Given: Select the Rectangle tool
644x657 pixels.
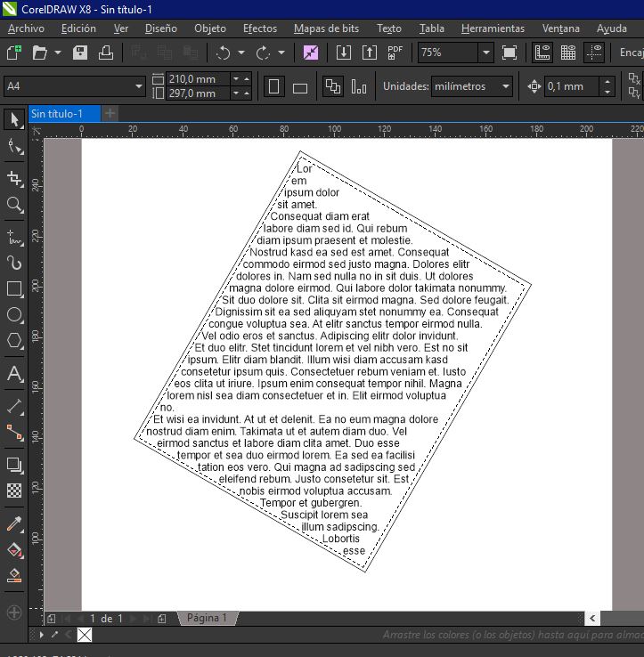Looking at the screenshot, I should click(x=14, y=289).
